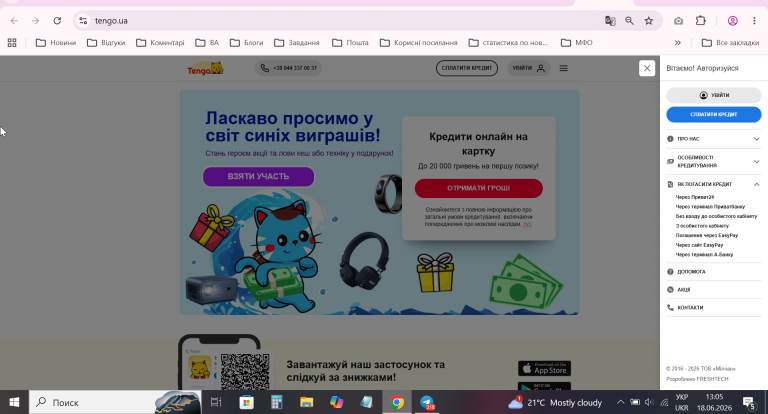Select Без входу до особистого кабінету option
The height and width of the screenshot is (414, 768).
[x=716, y=216]
